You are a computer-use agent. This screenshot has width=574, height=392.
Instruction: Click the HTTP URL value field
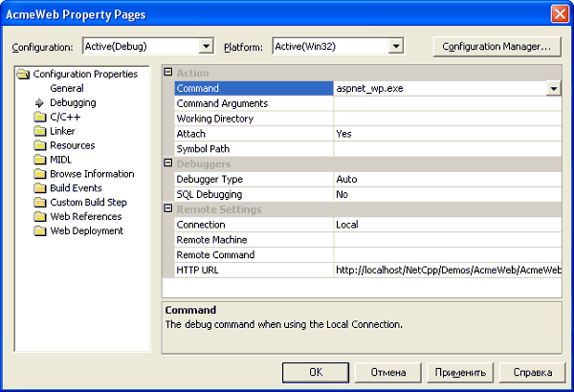coord(447,271)
